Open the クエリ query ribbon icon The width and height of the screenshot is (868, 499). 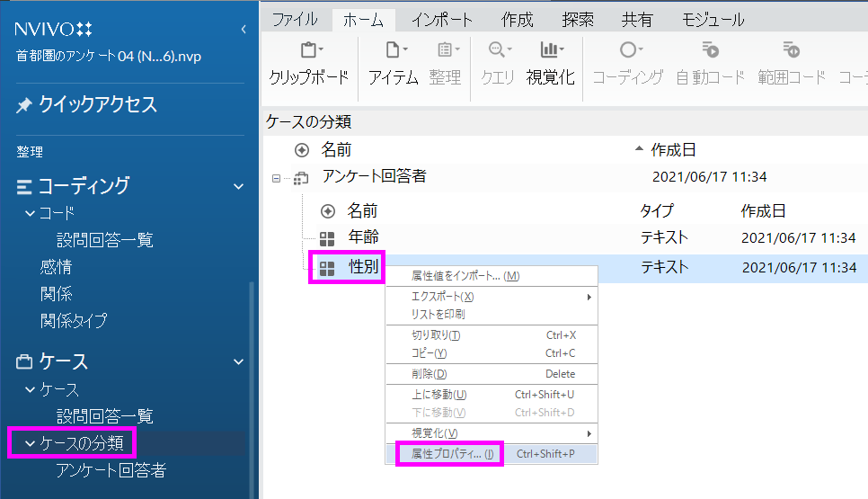pyautogui.click(x=497, y=50)
